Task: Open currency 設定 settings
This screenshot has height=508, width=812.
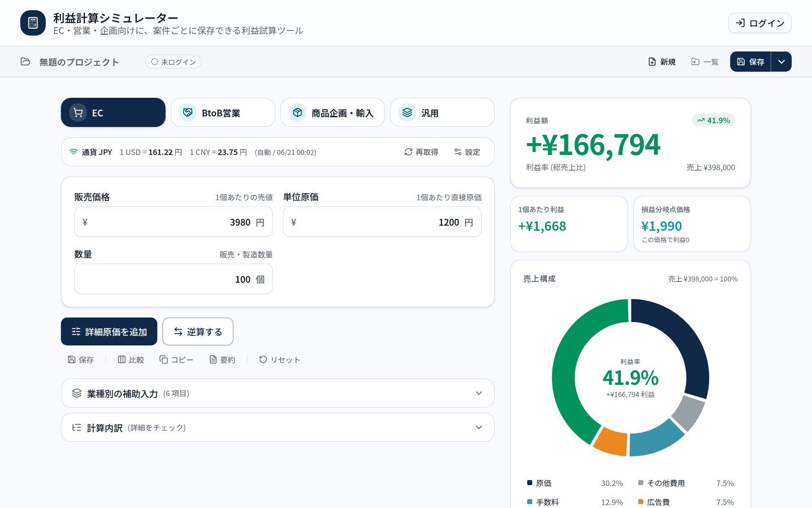Action: [467, 152]
